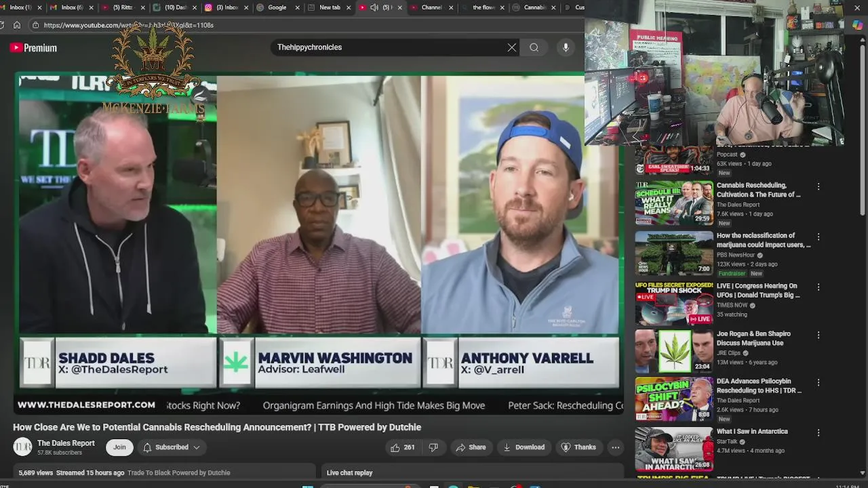Screen dimensions: 868x488
Task: Expand the Subscribed dropdown chevron
Action: point(197,447)
